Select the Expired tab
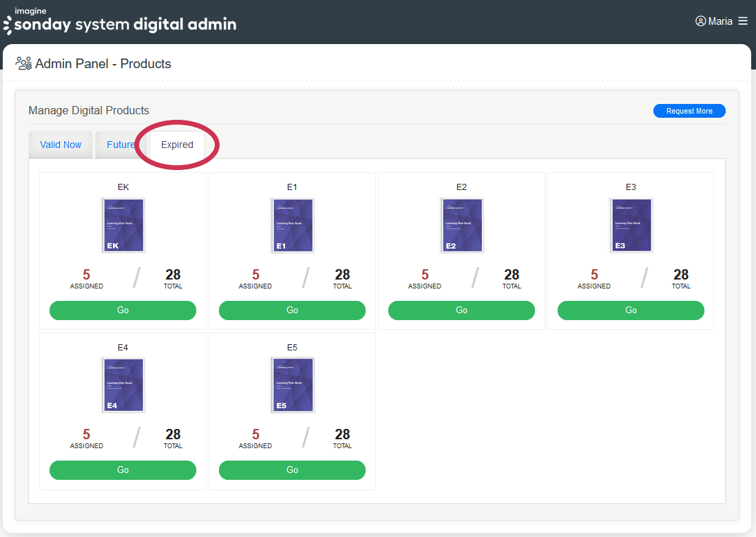The width and height of the screenshot is (756, 537). click(177, 145)
